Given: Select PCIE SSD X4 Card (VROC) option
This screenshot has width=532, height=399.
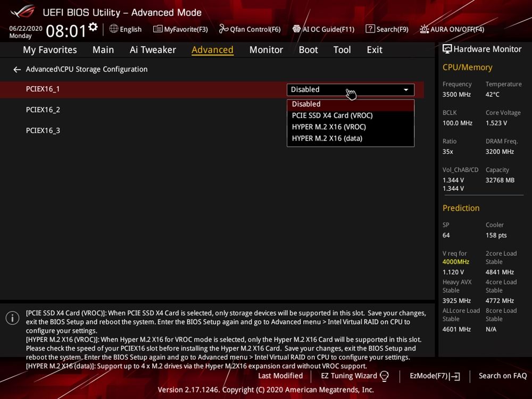Looking at the screenshot, I should (351, 115).
